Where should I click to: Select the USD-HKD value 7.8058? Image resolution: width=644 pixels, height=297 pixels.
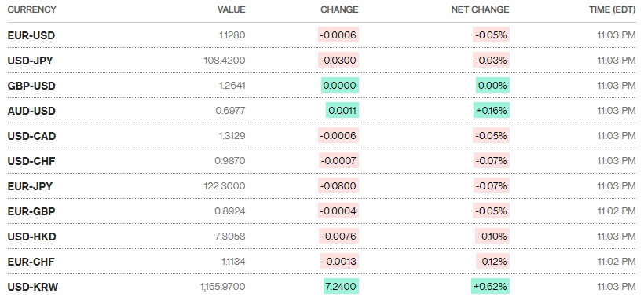pyautogui.click(x=230, y=236)
